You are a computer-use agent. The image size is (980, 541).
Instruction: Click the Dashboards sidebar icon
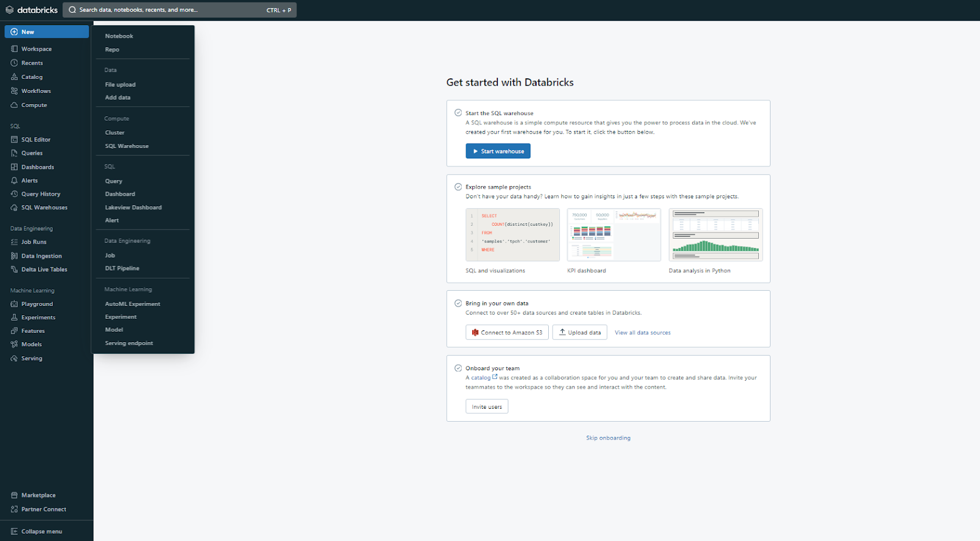[14, 167]
